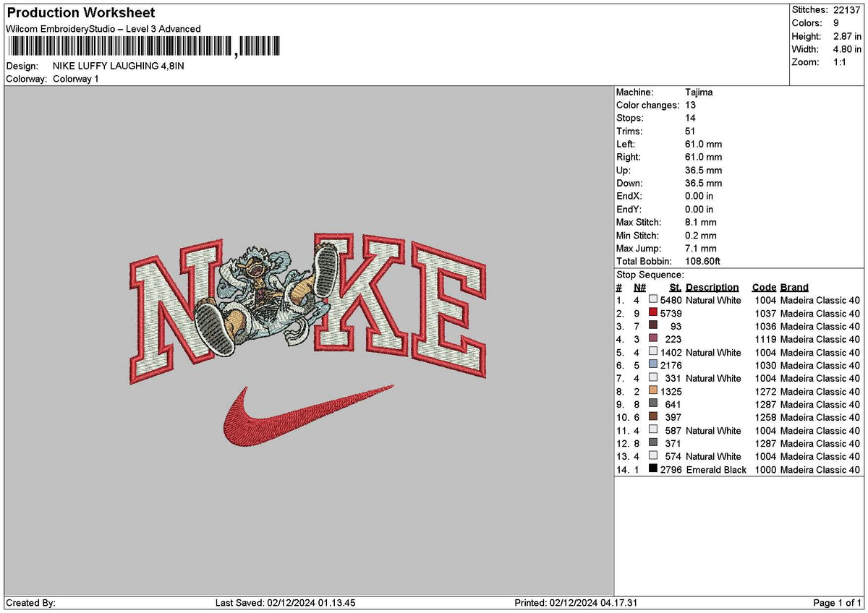Screen dimensions: 868x613
Task: Select the blue swatch with 2176 stitches
Action: click(x=653, y=365)
